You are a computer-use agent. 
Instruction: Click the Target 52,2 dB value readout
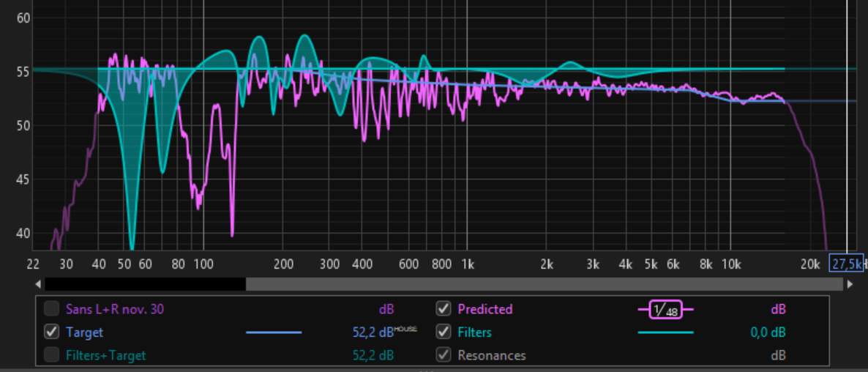[x=373, y=333]
